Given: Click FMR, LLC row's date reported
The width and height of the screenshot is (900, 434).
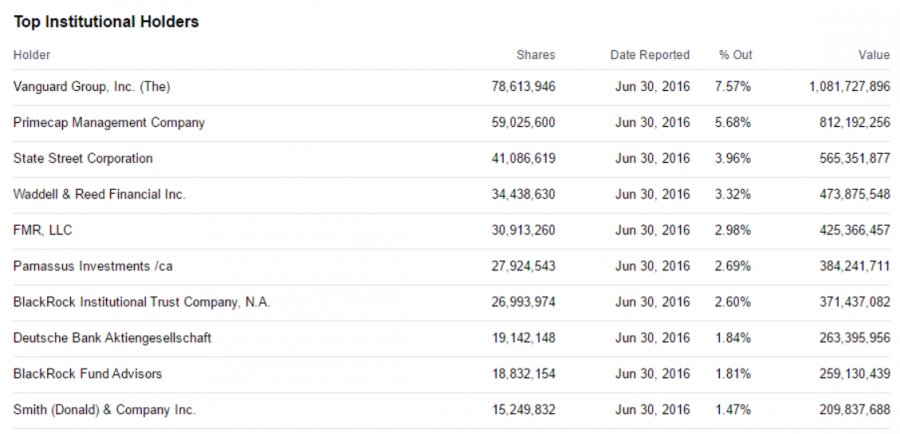Looking at the screenshot, I should (653, 230).
